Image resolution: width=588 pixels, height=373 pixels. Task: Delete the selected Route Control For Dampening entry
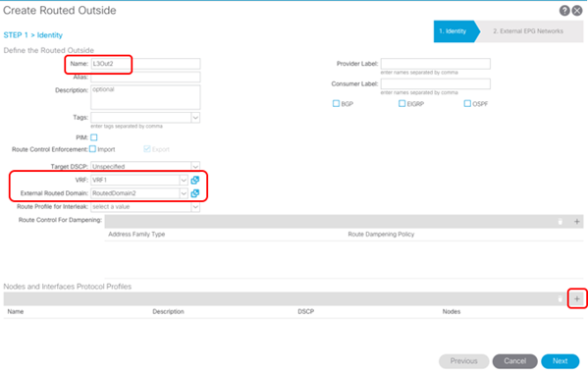point(561,222)
